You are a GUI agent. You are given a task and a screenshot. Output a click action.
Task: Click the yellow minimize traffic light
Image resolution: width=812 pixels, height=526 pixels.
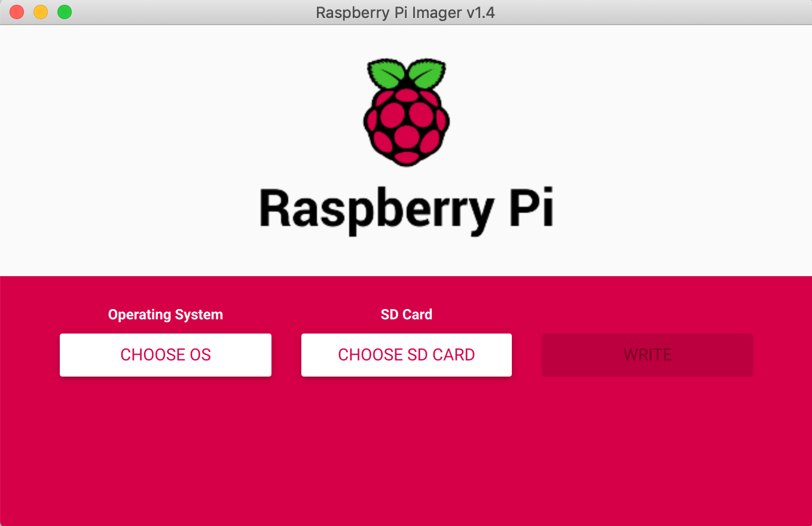(x=40, y=11)
